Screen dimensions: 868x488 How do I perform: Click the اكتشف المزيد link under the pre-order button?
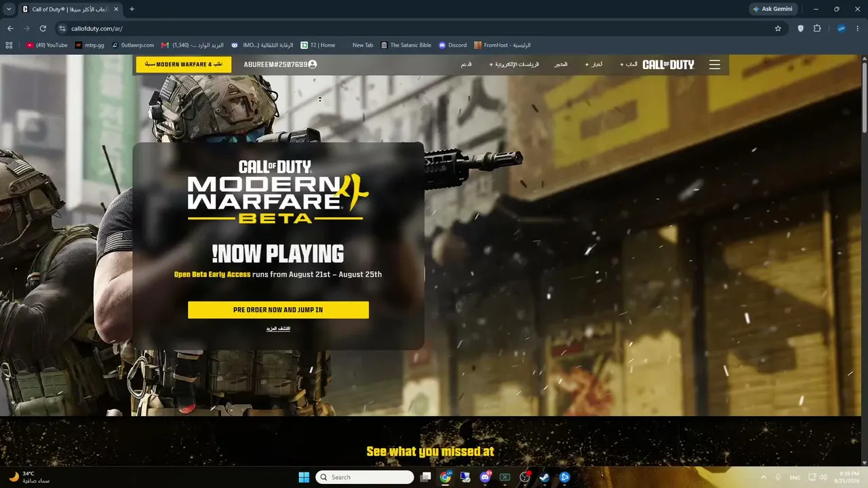[278, 329]
